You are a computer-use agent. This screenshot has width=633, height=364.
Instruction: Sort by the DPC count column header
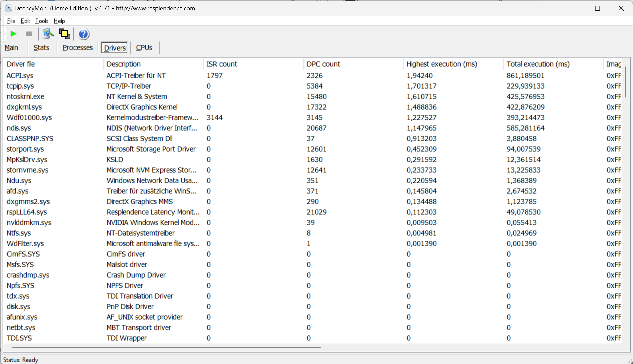click(353, 64)
